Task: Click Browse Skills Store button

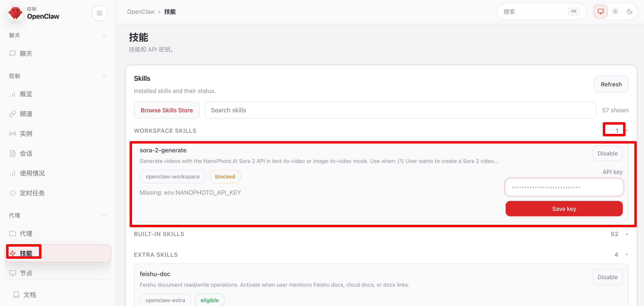Action: [x=167, y=110]
